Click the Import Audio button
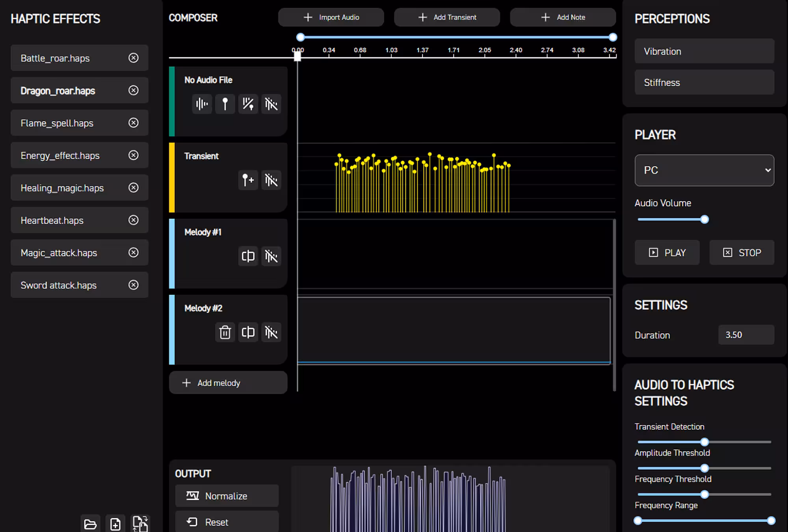 point(331,17)
